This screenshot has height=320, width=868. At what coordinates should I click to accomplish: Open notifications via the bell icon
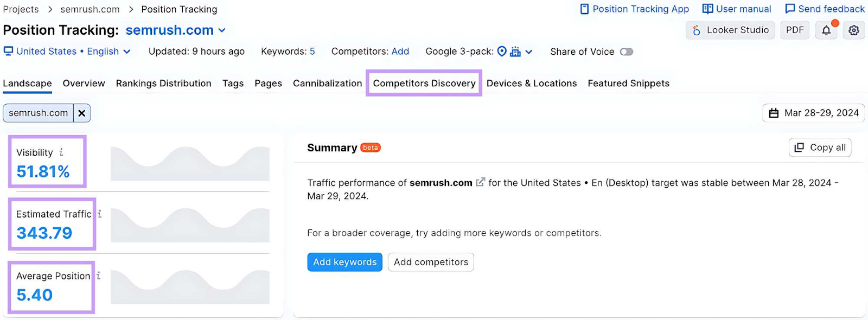point(826,30)
